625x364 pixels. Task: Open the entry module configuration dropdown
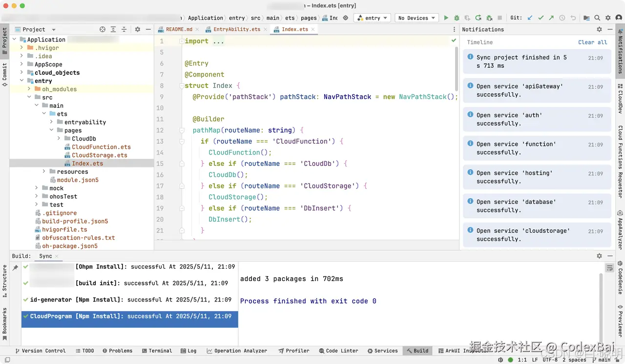click(372, 18)
